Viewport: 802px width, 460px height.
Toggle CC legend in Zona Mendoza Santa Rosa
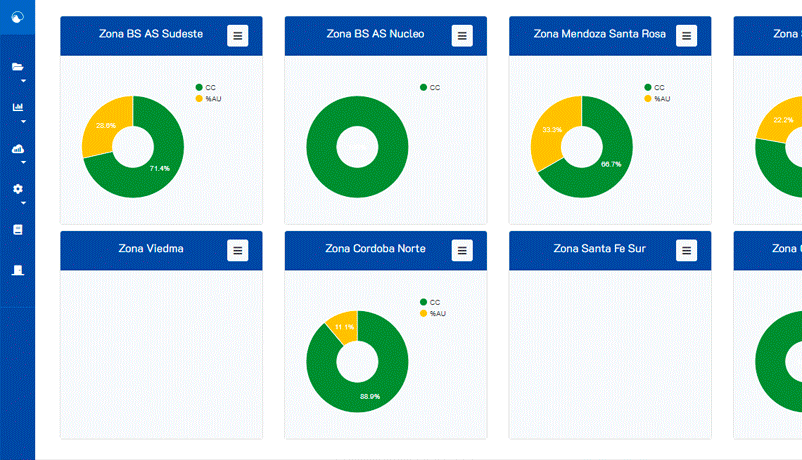(655, 87)
